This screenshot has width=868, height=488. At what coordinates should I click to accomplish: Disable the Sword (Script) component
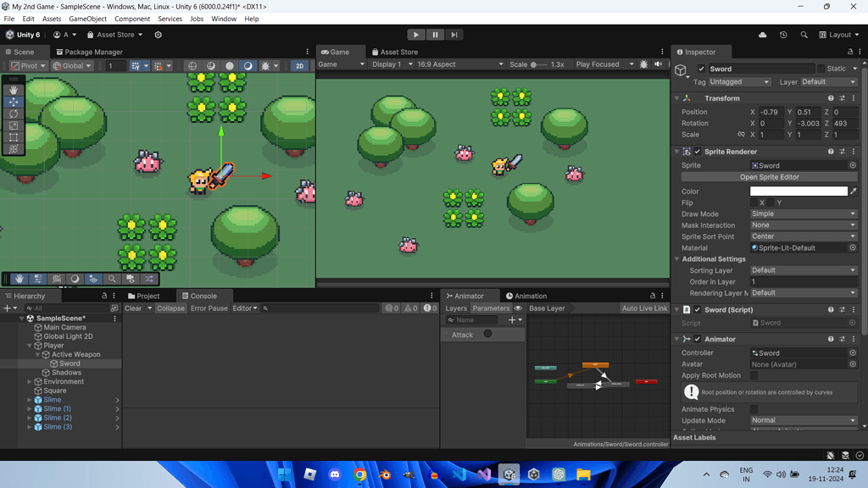tap(698, 309)
